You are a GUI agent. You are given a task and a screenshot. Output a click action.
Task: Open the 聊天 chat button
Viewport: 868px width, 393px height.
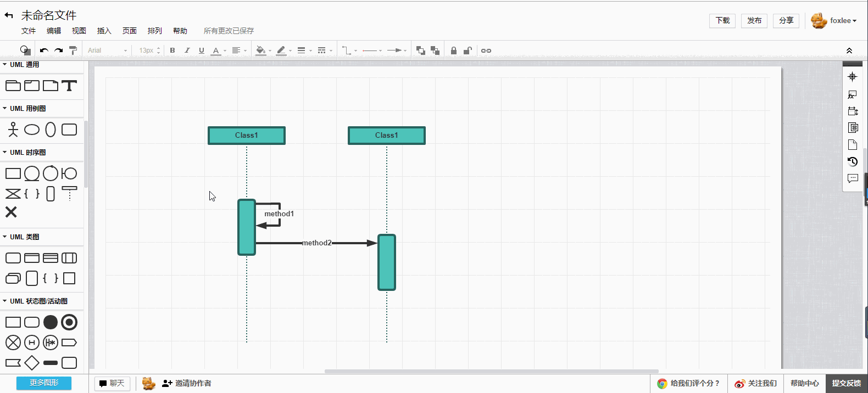(113, 383)
